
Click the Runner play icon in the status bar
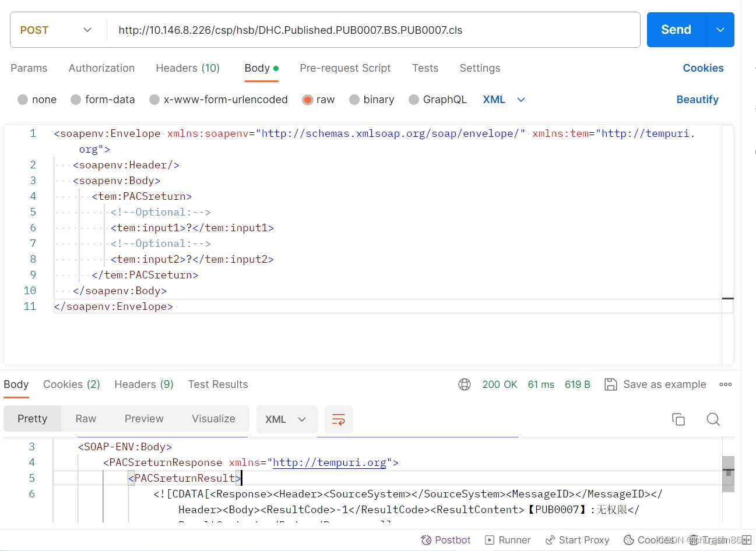490,540
